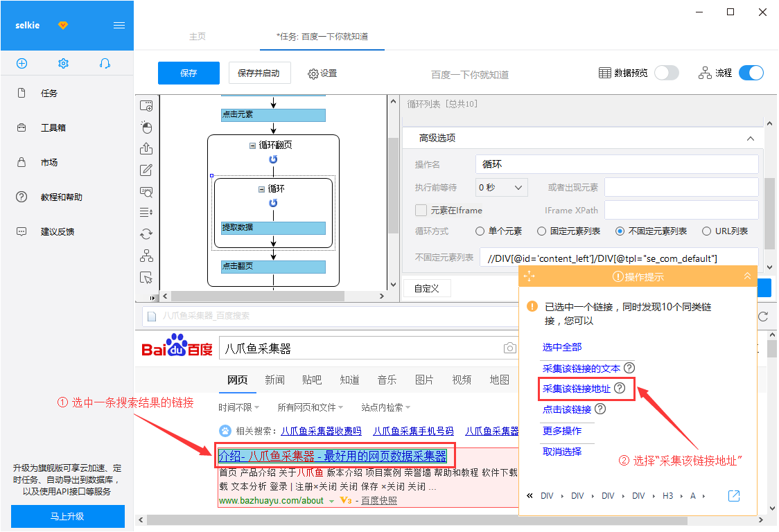Screen dimensions: 779x532
Task: Toggle the 数据预览 switch
Action: coord(667,73)
